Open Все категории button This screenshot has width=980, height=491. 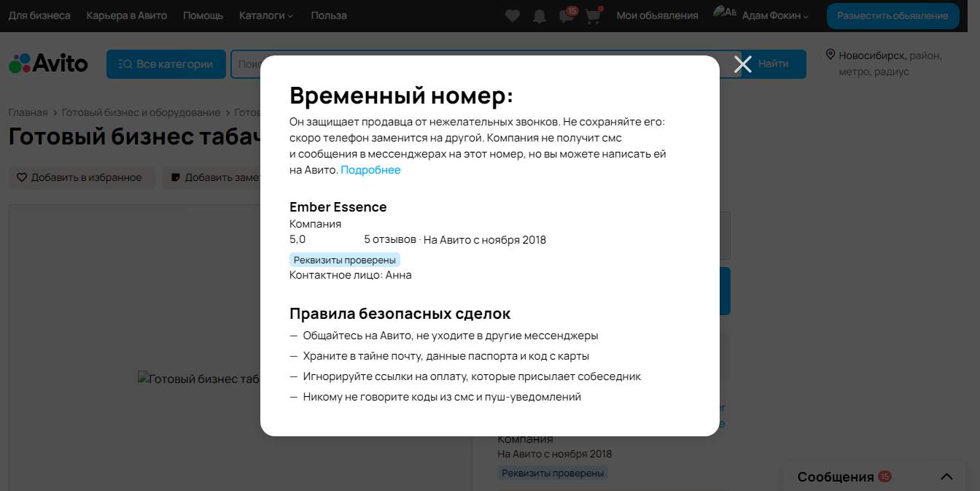tap(165, 64)
